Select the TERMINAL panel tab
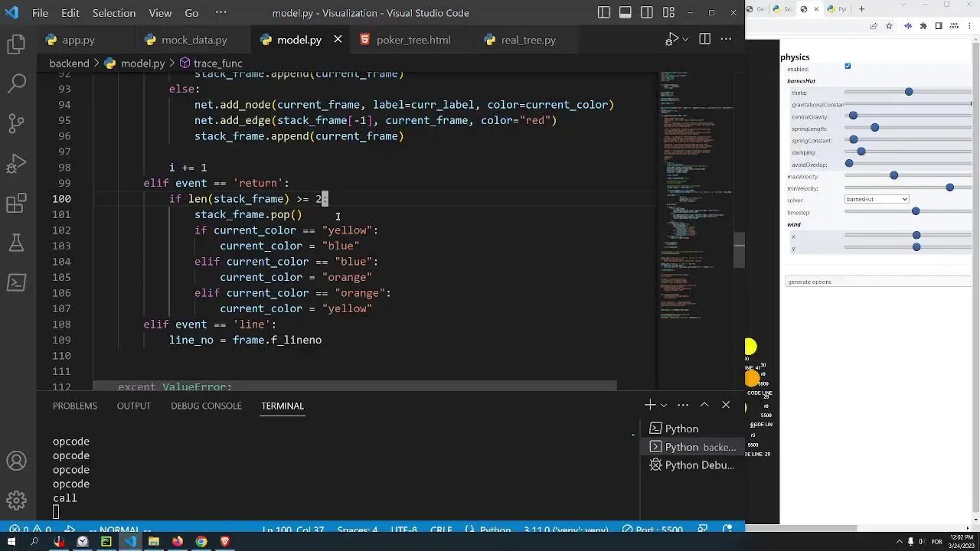 tap(283, 406)
